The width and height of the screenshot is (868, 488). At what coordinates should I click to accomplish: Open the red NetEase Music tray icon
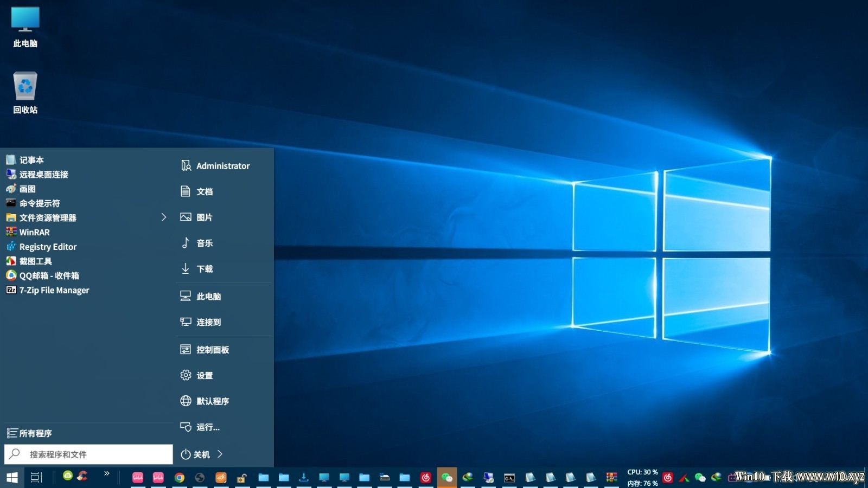[x=668, y=478]
